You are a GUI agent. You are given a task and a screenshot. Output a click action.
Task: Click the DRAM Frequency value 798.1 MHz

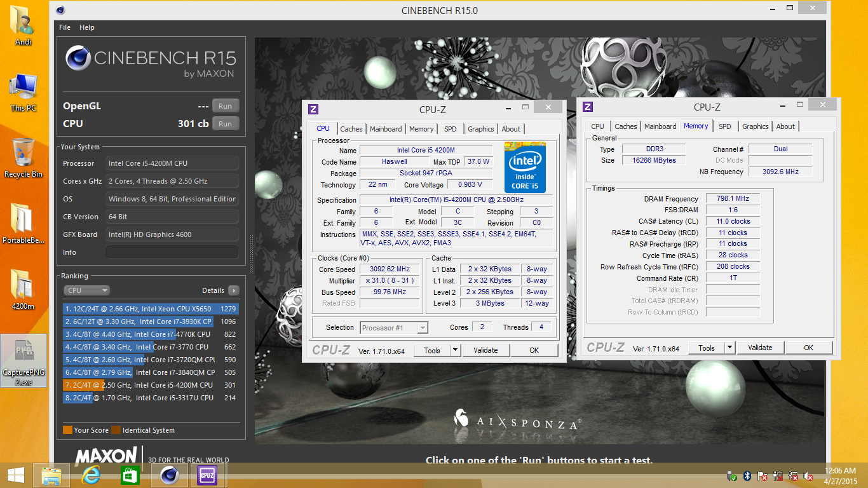(x=733, y=199)
